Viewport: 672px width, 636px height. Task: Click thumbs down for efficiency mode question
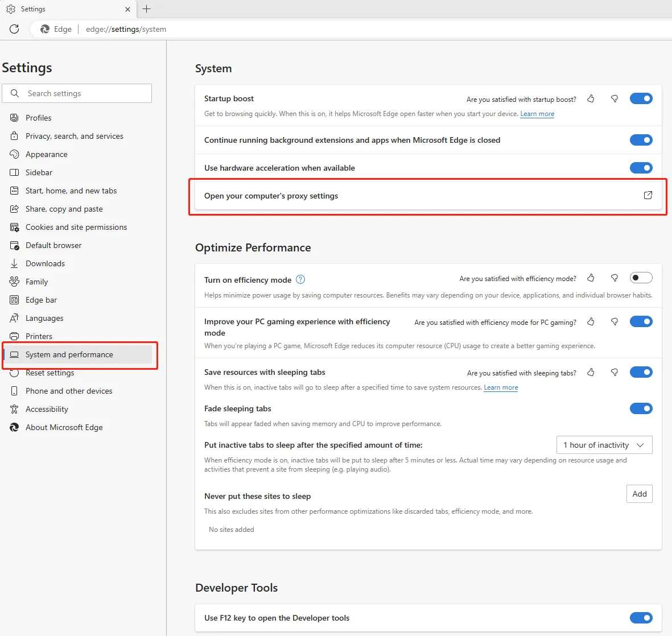614,278
